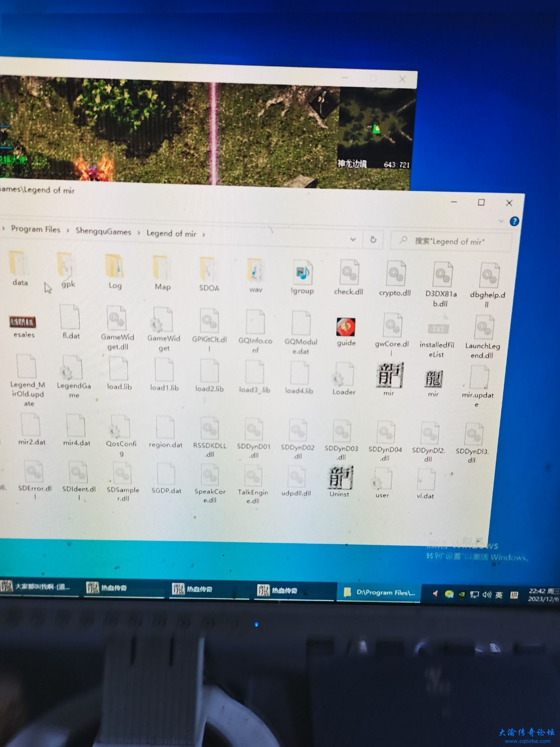Screen dimensions: 560x747
Task: Select RSSDKDLL.dll file
Action: [210, 437]
